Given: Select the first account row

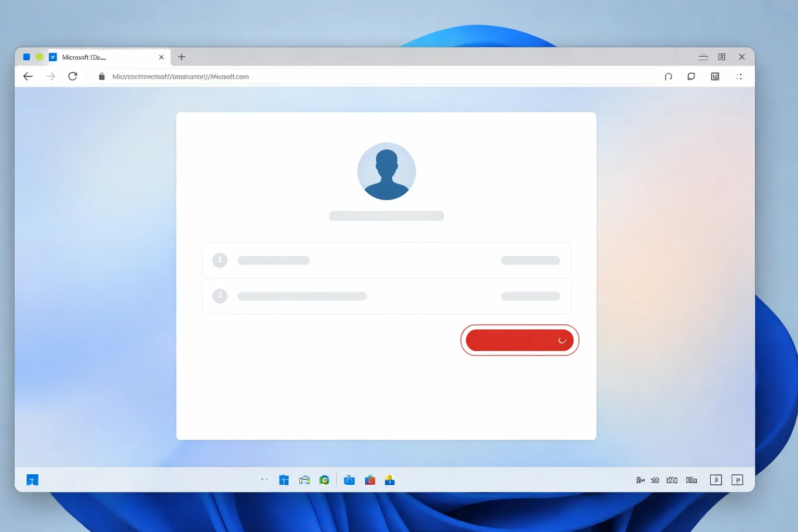Looking at the screenshot, I should point(387,260).
